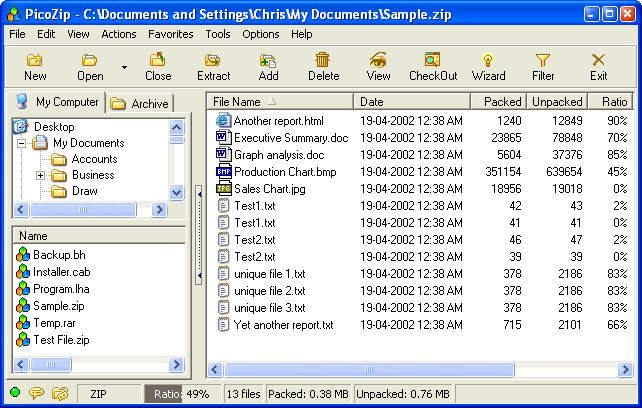Click the file list horizontal scrollbar thumb
Viewport: 642px width, 408px height.
tap(369, 369)
